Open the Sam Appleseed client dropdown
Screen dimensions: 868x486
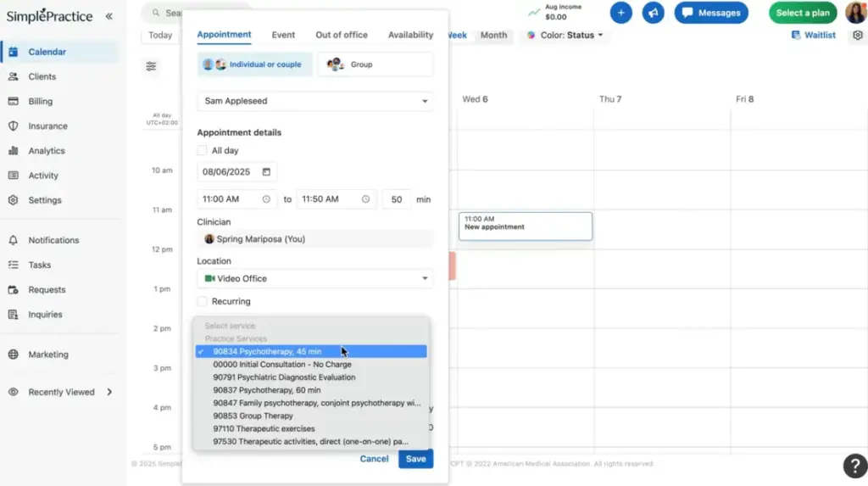click(x=315, y=101)
